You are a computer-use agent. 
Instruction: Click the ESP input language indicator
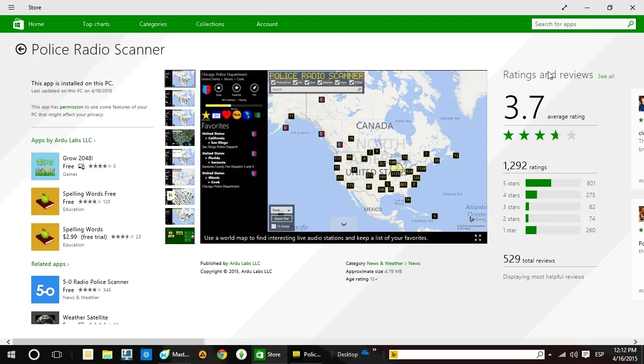click(x=599, y=355)
